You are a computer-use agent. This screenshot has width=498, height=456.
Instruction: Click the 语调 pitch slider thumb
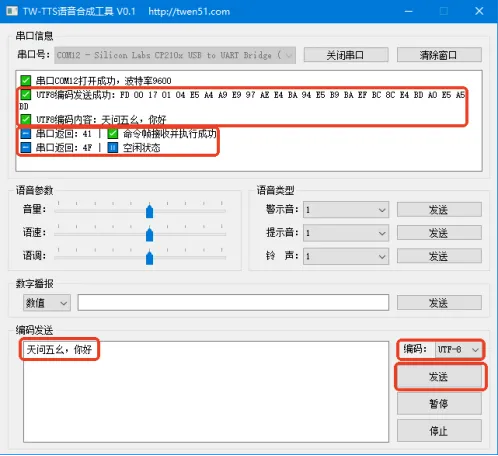(x=150, y=257)
